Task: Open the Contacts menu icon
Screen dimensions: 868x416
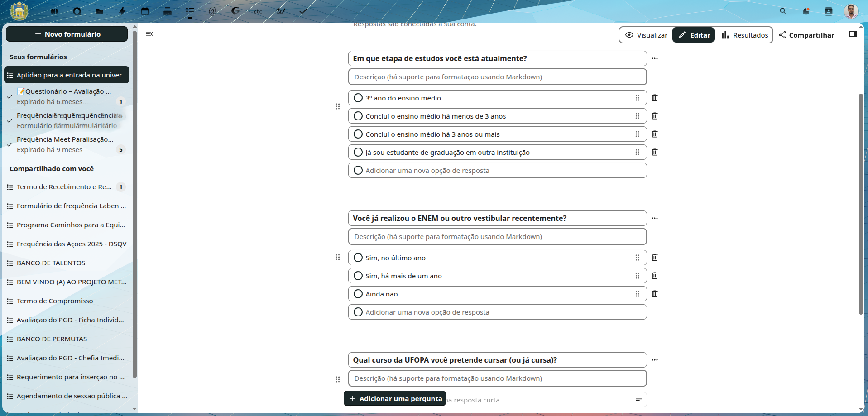Action: click(828, 11)
